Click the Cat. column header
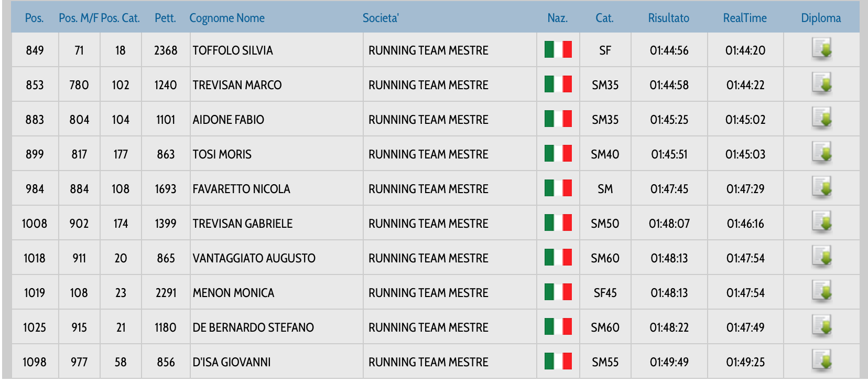The width and height of the screenshot is (868, 381). [604, 18]
